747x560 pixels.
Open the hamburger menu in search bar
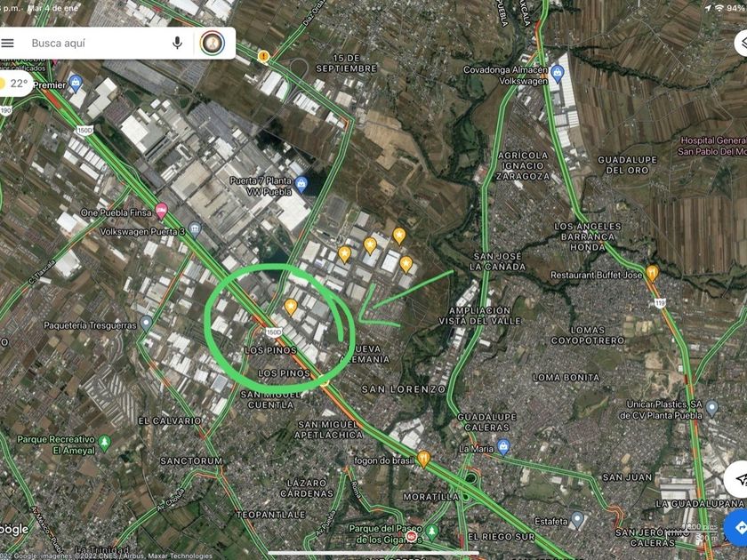click(7, 44)
